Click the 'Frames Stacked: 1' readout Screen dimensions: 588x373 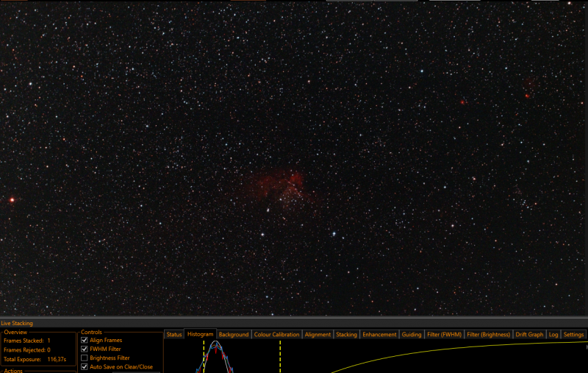[27, 341]
